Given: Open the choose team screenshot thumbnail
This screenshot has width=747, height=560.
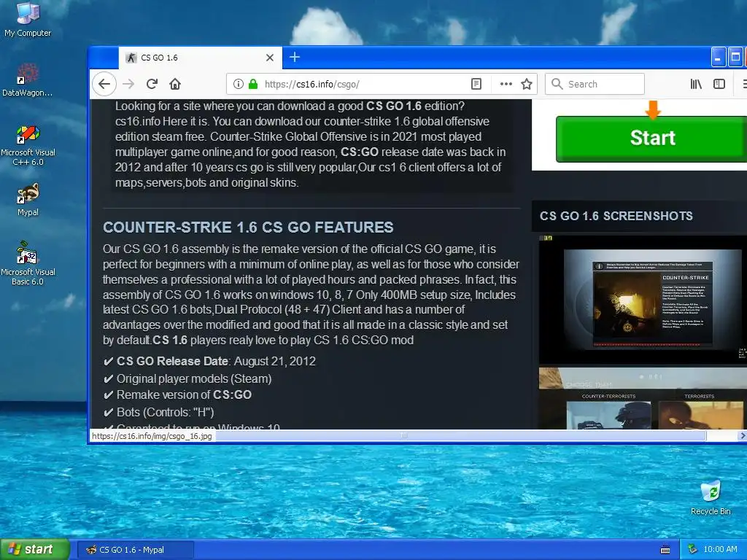Looking at the screenshot, I should 643,398.
